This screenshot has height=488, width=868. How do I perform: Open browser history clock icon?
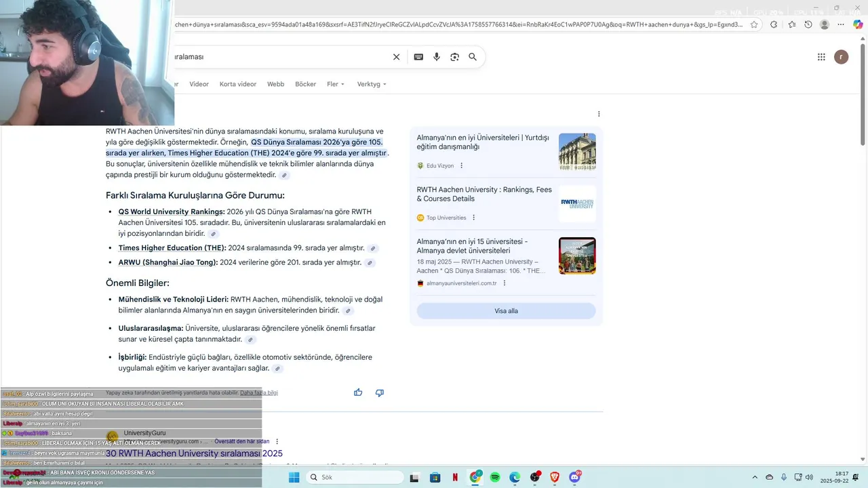coord(808,24)
